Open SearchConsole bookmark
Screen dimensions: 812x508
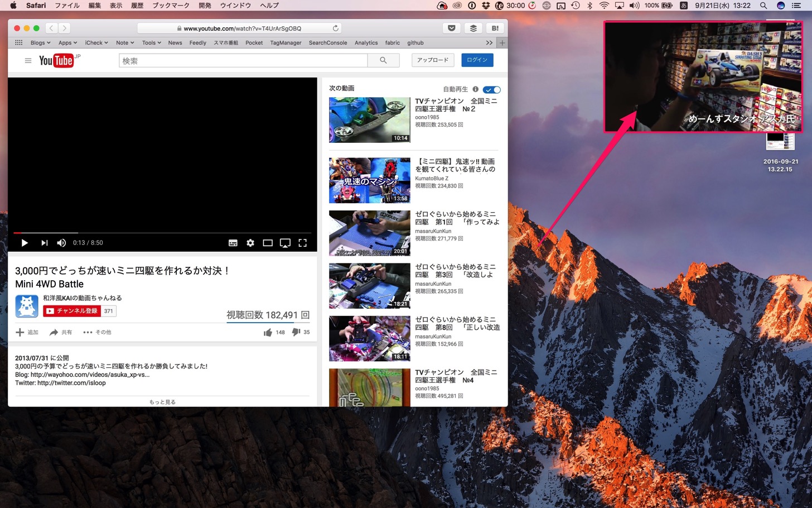coord(328,42)
